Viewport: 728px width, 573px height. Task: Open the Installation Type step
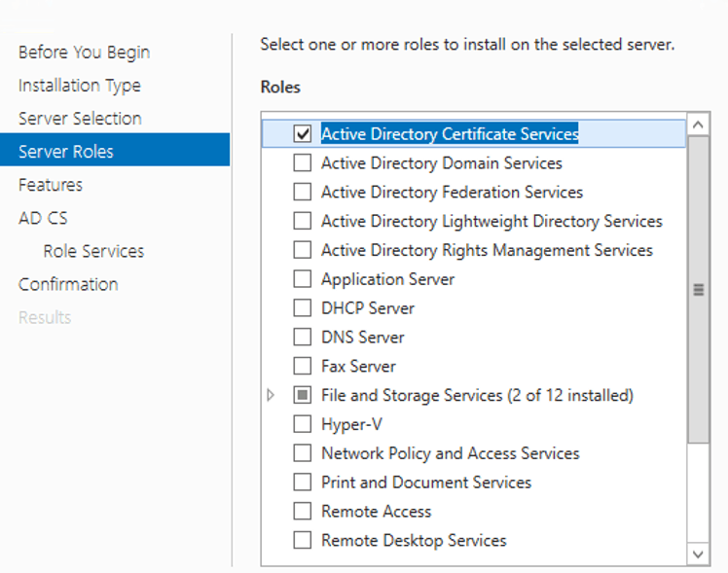(x=80, y=86)
